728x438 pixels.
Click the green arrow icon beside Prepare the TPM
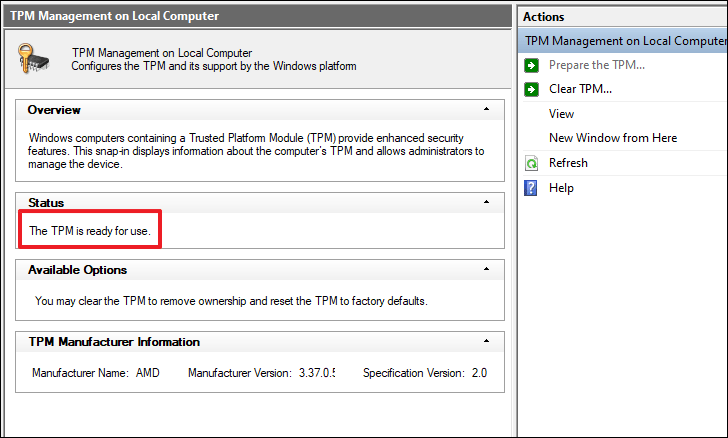click(531, 65)
